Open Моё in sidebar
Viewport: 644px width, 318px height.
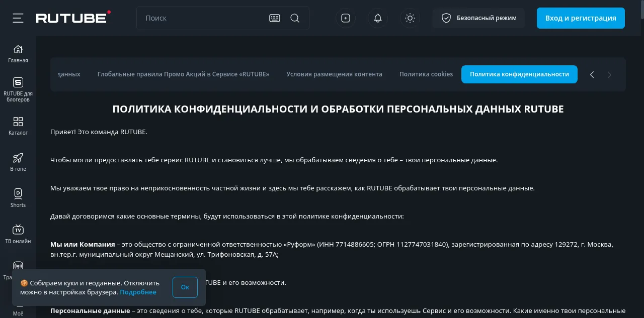click(18, 313)
